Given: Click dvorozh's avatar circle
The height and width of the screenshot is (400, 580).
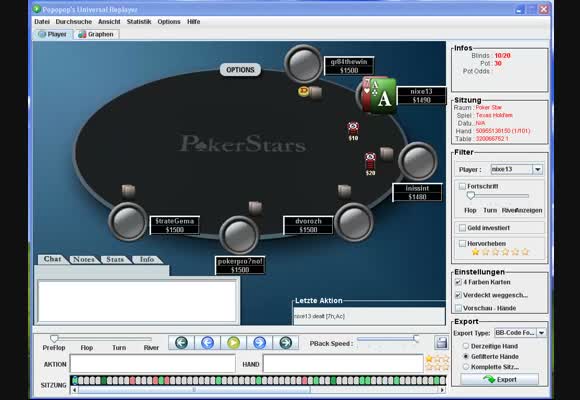Looking at the screenshot, I should [x=354, y=222].
